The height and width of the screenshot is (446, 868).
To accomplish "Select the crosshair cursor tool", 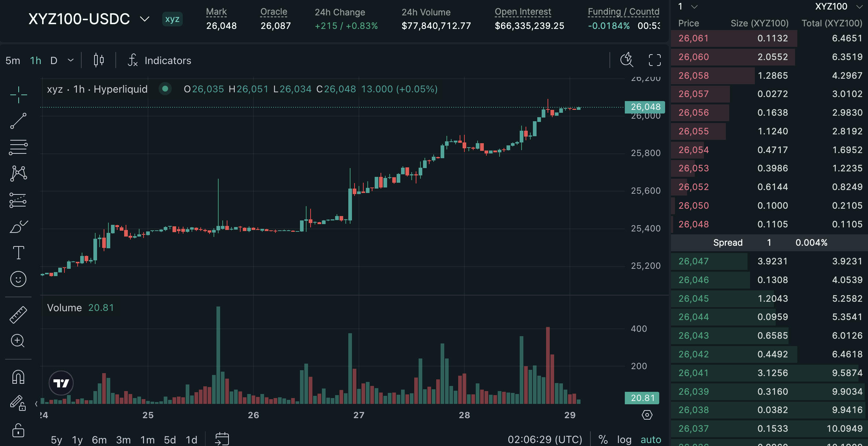I will click(x=18, y=95).
